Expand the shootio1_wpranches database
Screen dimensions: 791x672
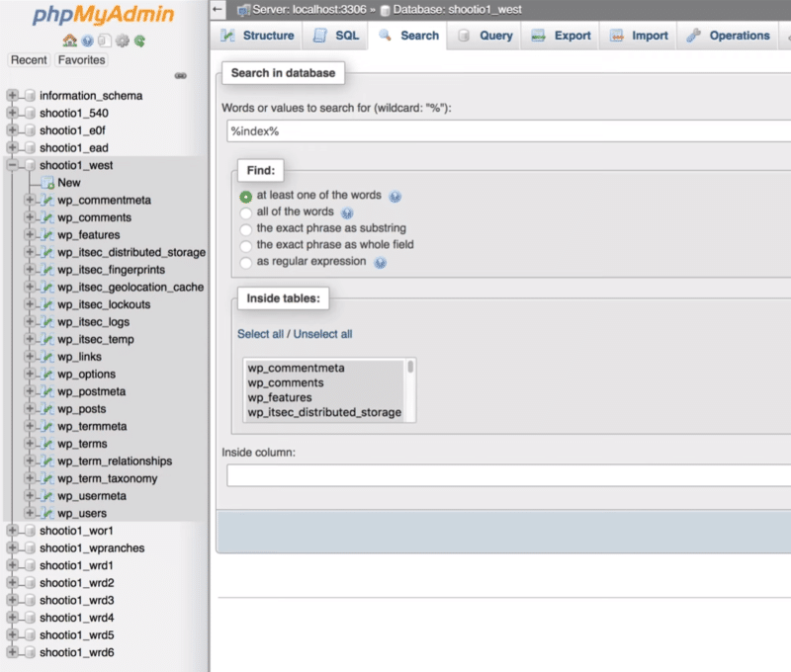pyautogui.click(x=12, y=548)
